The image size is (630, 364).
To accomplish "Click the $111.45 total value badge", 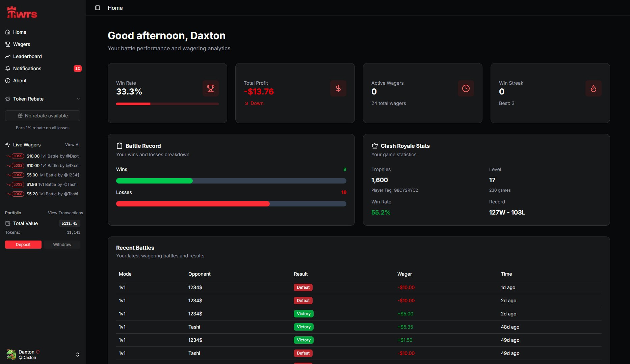I will click(70, 223).
